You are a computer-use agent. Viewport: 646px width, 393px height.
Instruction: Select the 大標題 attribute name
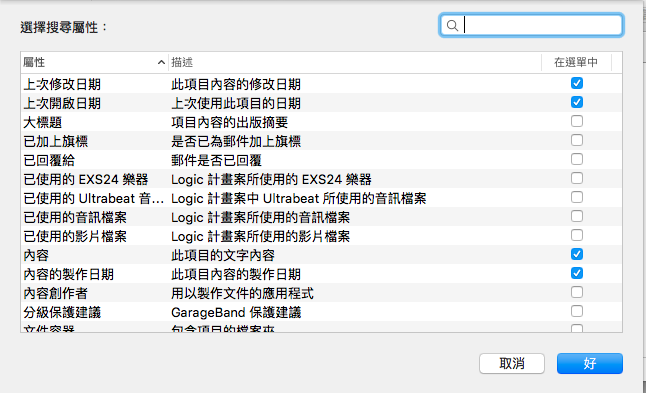tap(43, 122)
